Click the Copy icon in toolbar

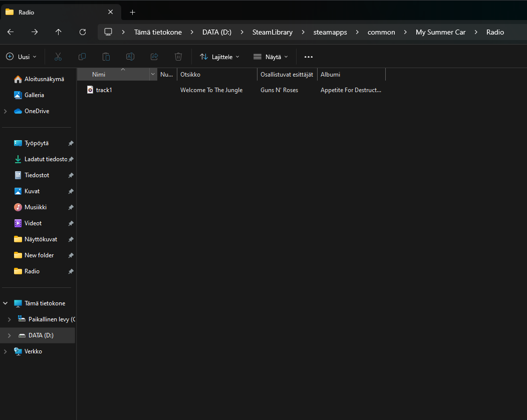pyautogui.click(x=82, y=57)
